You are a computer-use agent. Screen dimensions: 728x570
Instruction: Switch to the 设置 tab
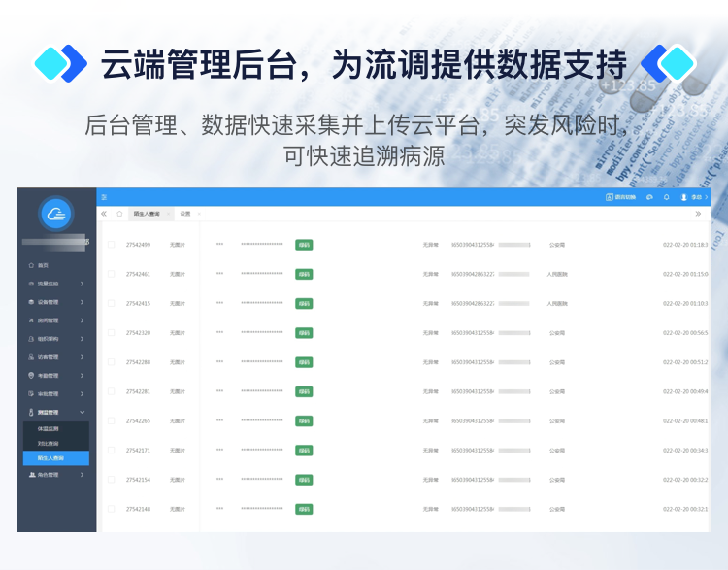point(185,213)
